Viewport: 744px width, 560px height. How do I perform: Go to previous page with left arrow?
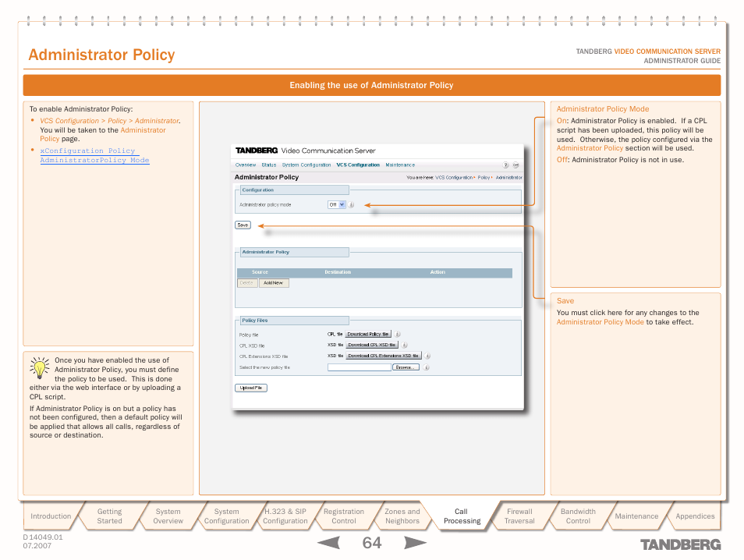pyautogui.click(x=328, y=542)
